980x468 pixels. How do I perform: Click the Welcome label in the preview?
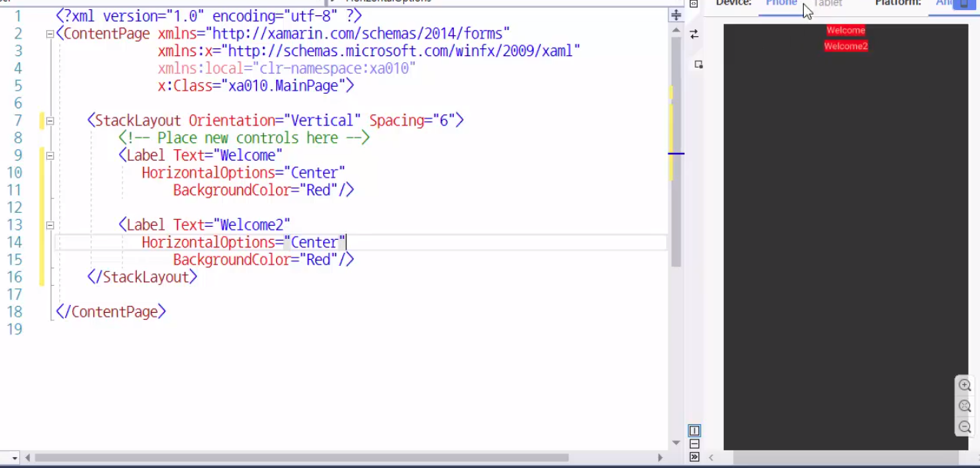coord(845,31)
